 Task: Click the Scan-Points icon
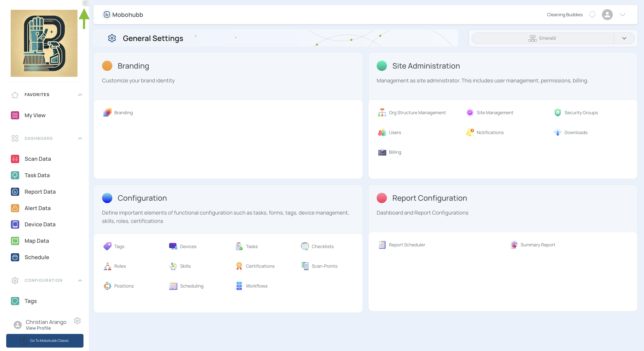(x=305, y=266)
